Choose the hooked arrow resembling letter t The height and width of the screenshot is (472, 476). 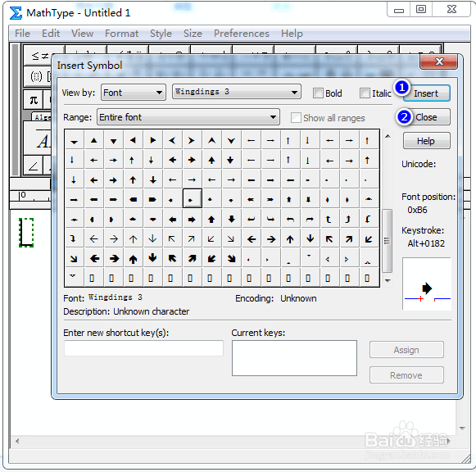click(328, 219)
